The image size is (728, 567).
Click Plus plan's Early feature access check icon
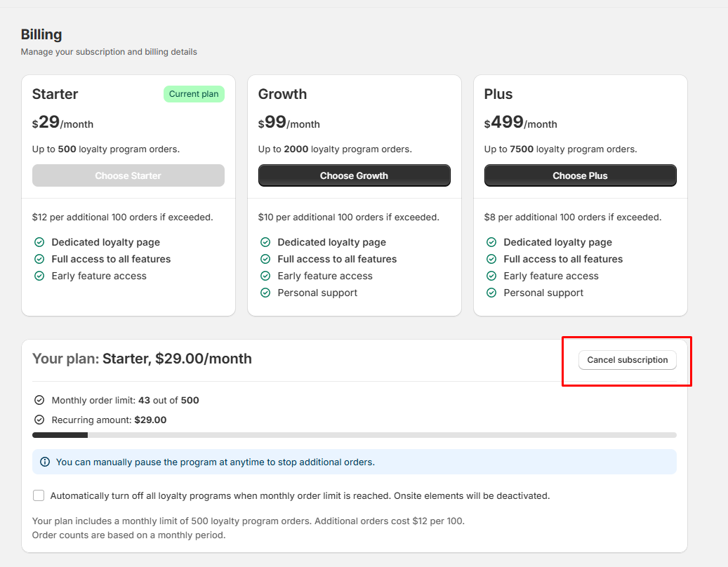click(x=491, y=276)
